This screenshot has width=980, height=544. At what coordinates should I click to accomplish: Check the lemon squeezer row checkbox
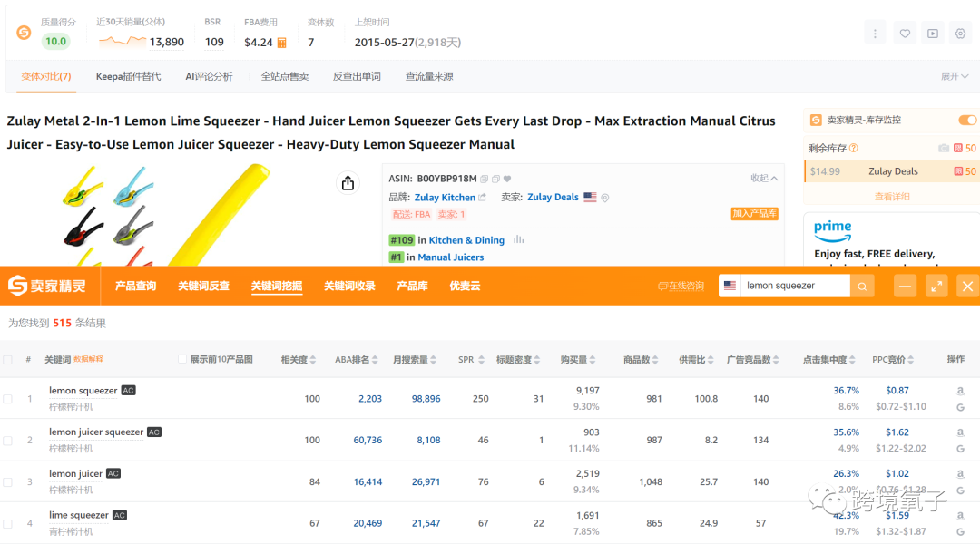[7, 398]
